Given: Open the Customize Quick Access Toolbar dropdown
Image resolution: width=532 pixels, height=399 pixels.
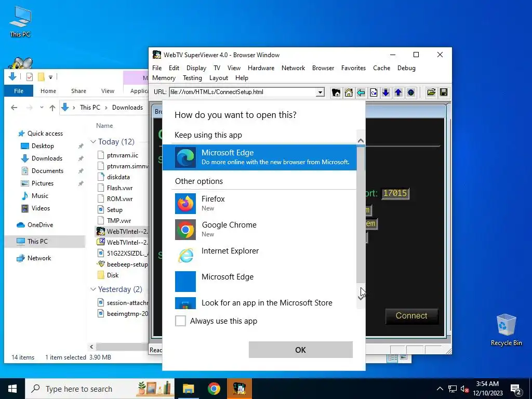Looking at the screenshot, I should [x=50, y=77].
